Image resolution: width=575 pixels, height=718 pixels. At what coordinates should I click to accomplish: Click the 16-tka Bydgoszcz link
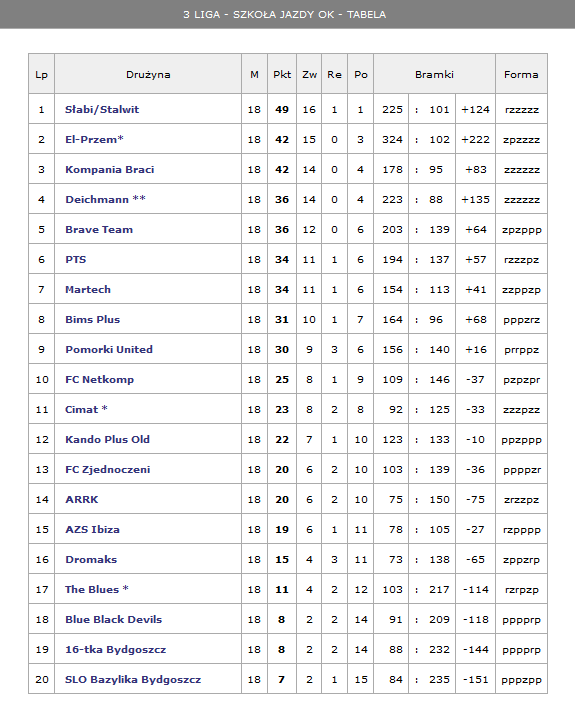pyautogui.click(x=115, y=649)
